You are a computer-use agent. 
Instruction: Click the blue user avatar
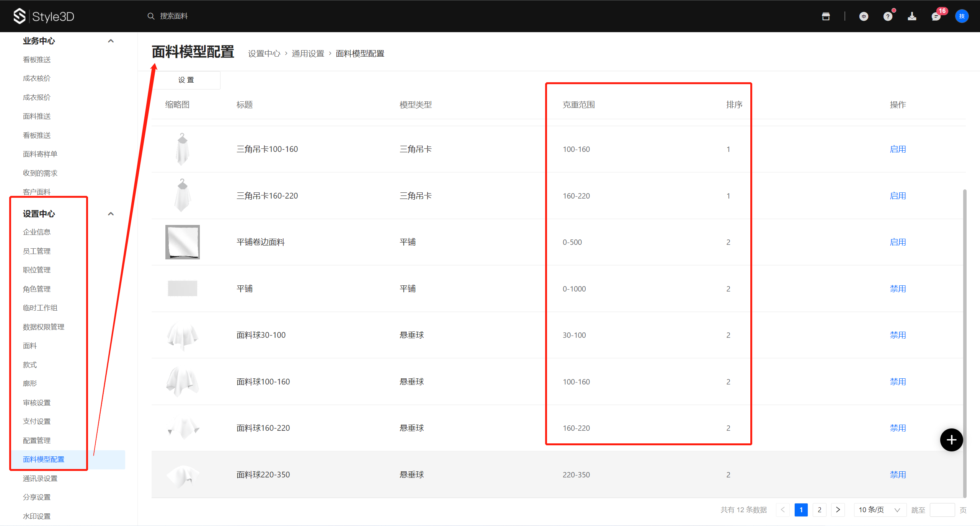pos(962,16)
